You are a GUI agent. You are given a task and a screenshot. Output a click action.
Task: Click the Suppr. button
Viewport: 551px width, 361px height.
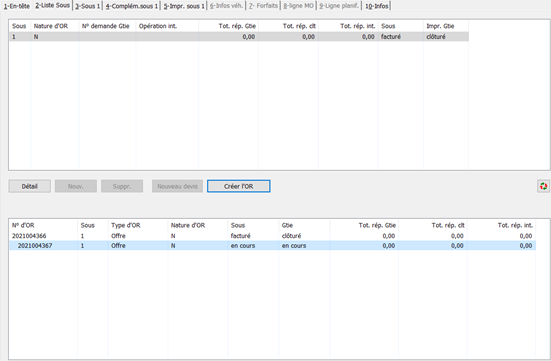tap(122, 186)
